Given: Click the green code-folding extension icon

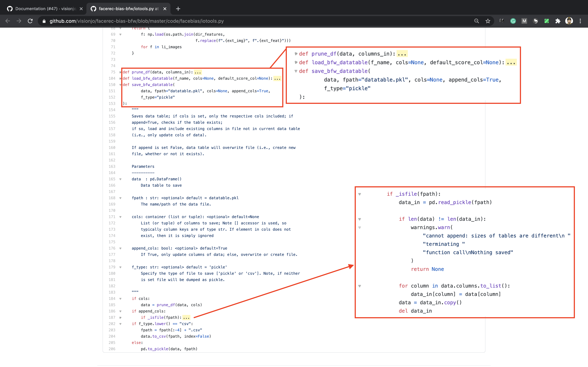Looking at the screenshot, I should point(547,21).
